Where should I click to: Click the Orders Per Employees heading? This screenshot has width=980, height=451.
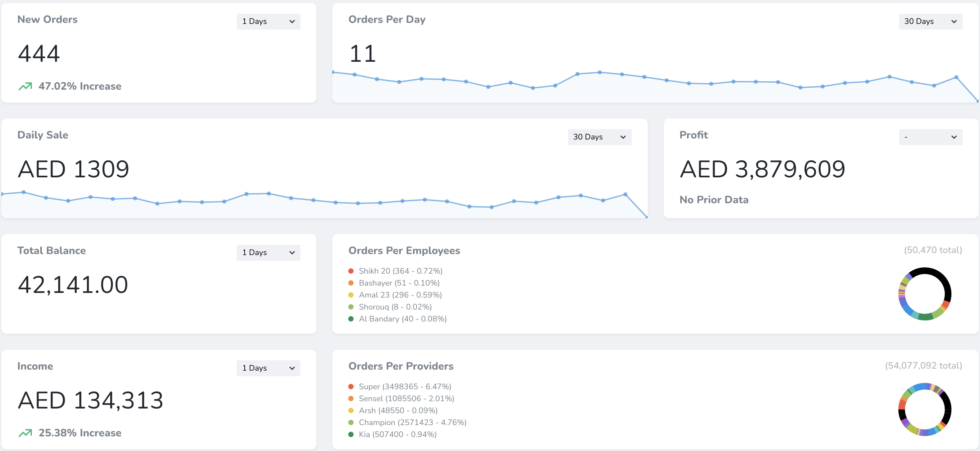pyautogui.click(x=404, y=250)
